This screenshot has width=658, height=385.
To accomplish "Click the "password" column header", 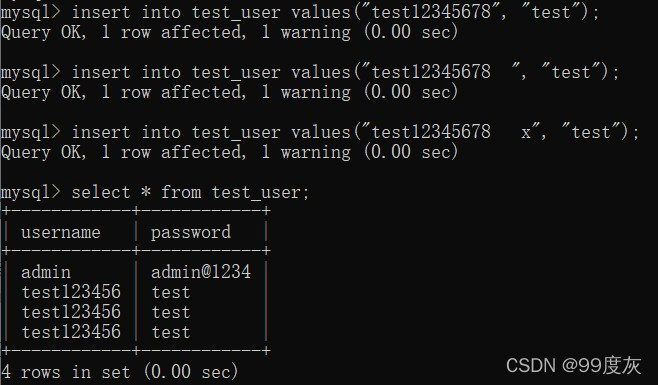I will click(191, 233).
